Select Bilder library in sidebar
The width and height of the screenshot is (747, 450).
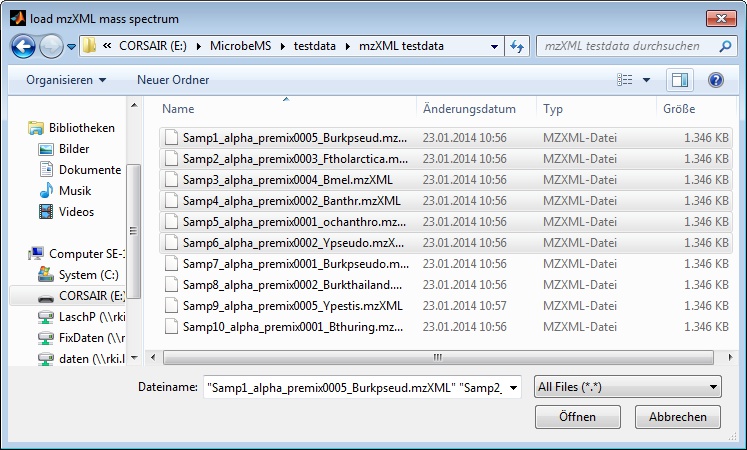[x=73, y=149]
